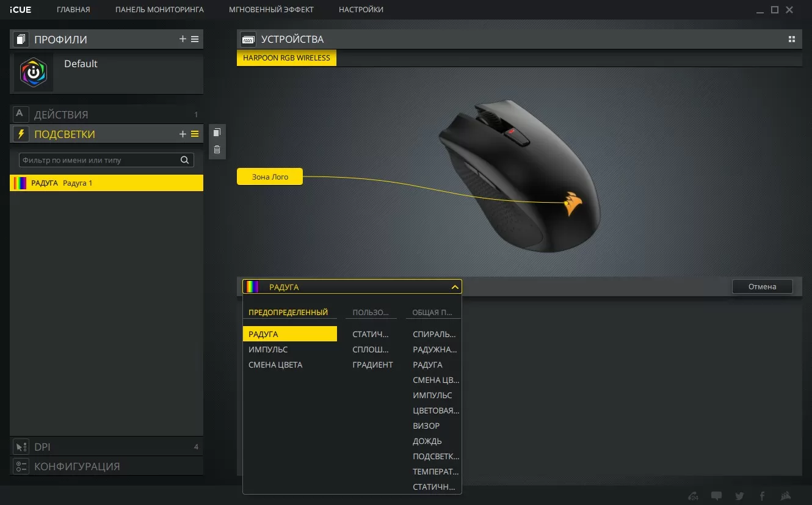Choose highlighted РАДУГА predefined effect
The height and width of the screenshot is (505, 812).
coord(290,334)
